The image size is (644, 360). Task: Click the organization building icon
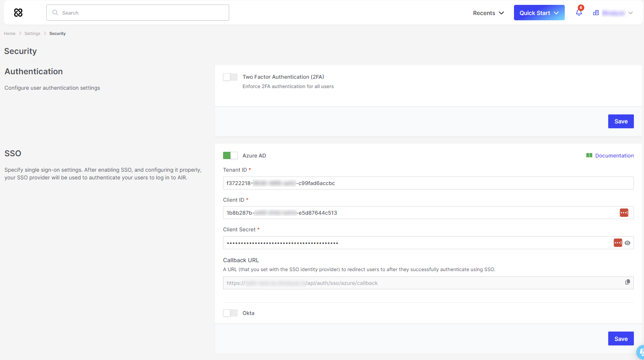pos(596,13)
